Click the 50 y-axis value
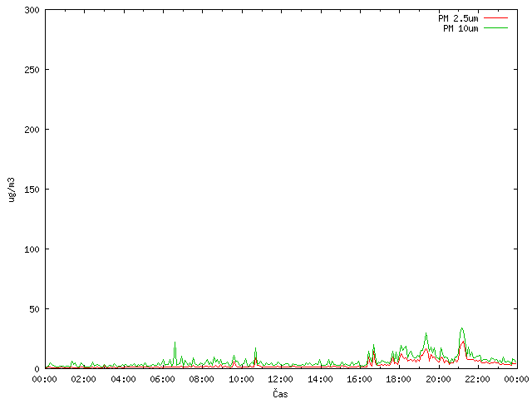532x399 pixels. click(34, 309)
